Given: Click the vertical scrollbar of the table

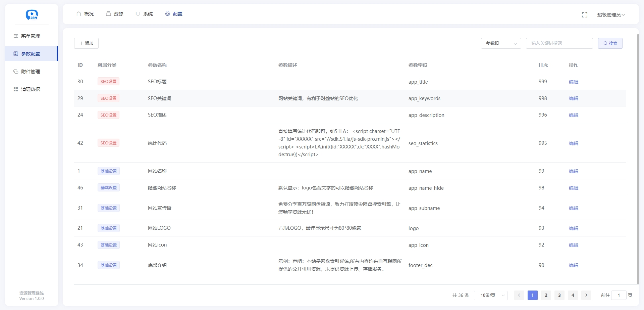Looking at the screenshot, I should pyautogui.click(x=638, y=159).
